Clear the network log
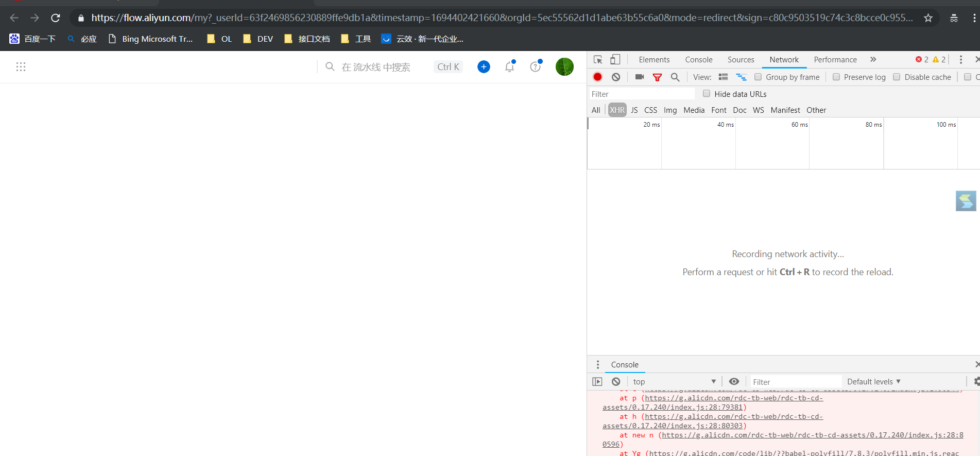Screen dimensions: 980x456 click(616, 77)
